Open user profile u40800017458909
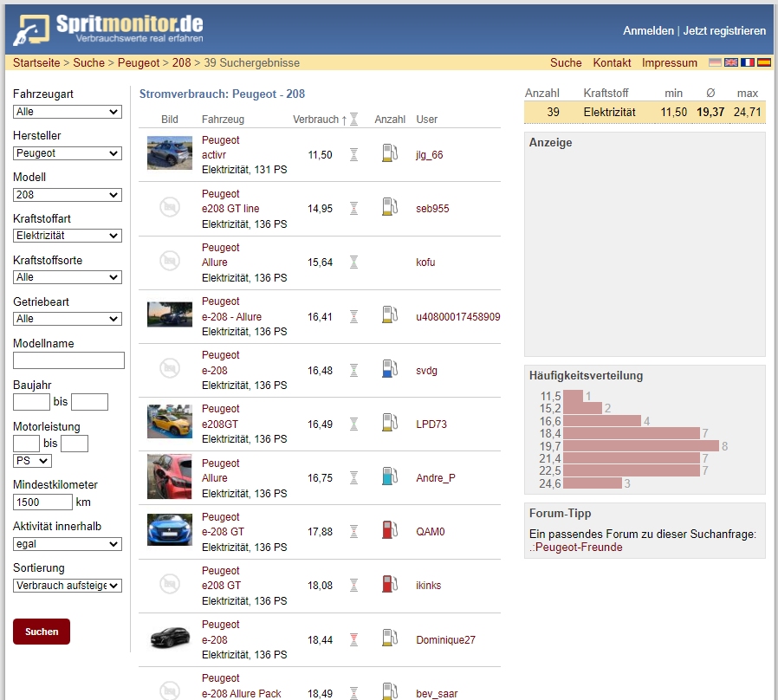The width and height of the screenshot is (778, 700). click(x=458, y=317)
